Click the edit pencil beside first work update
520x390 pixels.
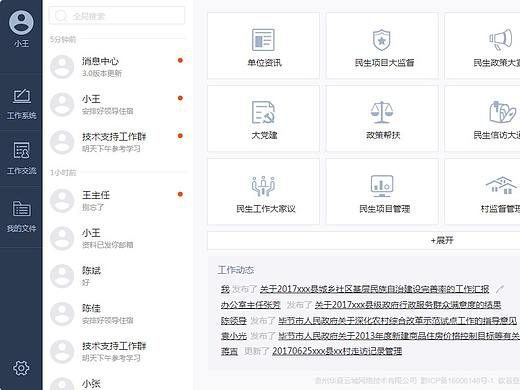(499, 289)
